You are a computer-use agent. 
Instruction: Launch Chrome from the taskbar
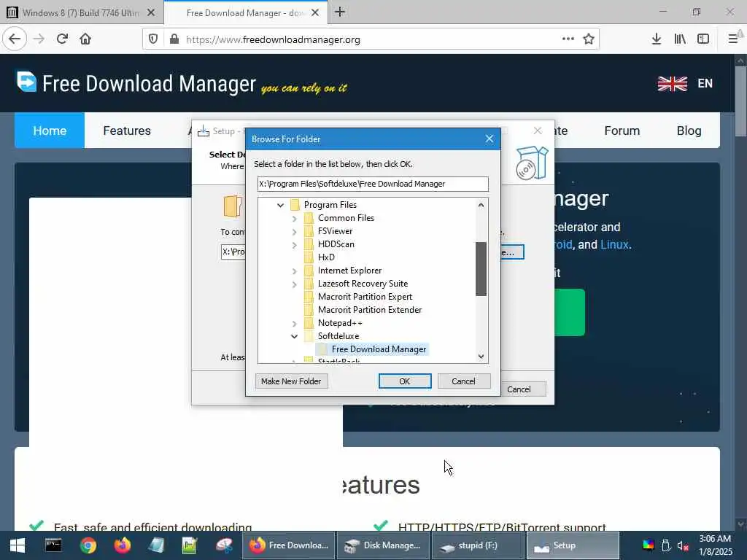88,545
